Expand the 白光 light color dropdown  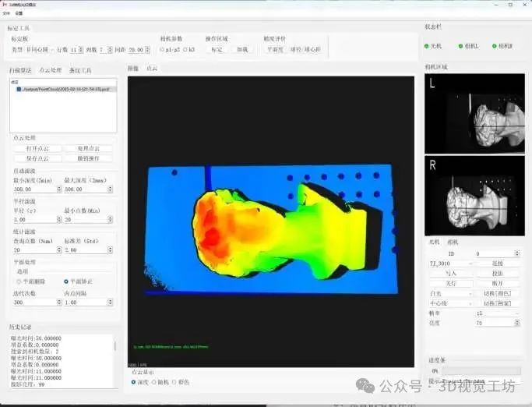(450, 293)
